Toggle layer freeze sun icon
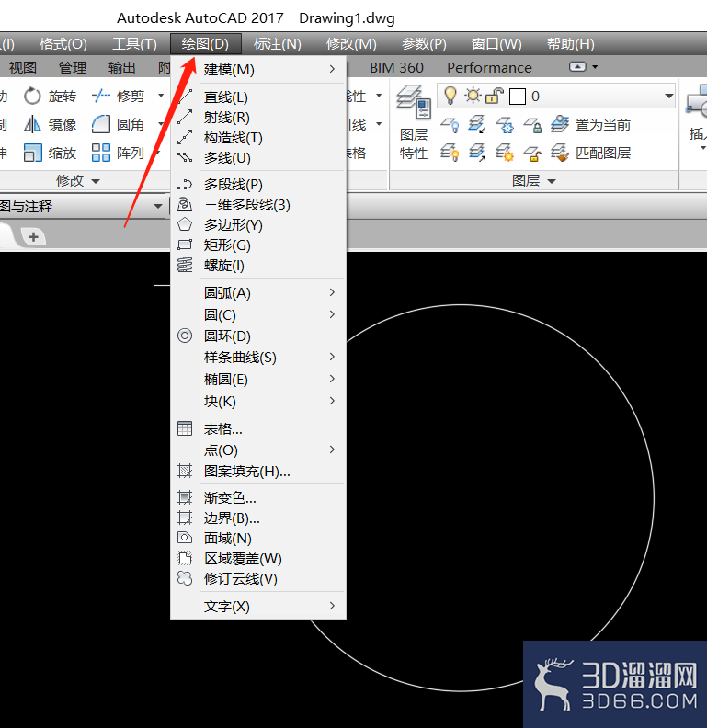707x728 pixels. 473,96
